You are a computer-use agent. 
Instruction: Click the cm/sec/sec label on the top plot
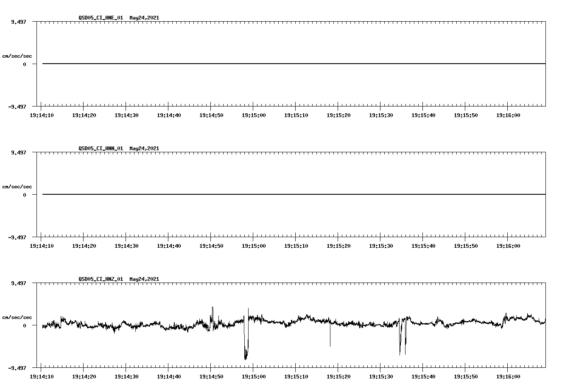coord(17,55)
